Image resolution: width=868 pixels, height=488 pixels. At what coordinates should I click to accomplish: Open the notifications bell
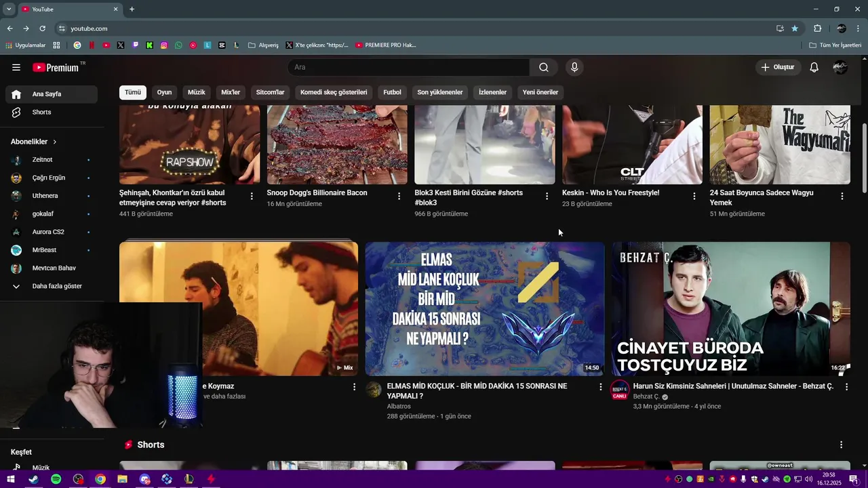814,67
